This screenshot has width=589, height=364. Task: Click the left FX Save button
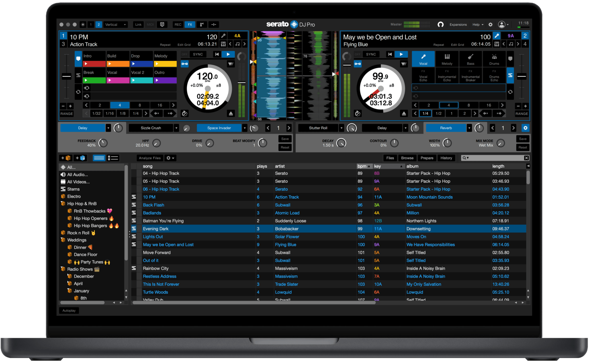pyautogui.click(x=285, y=139)
